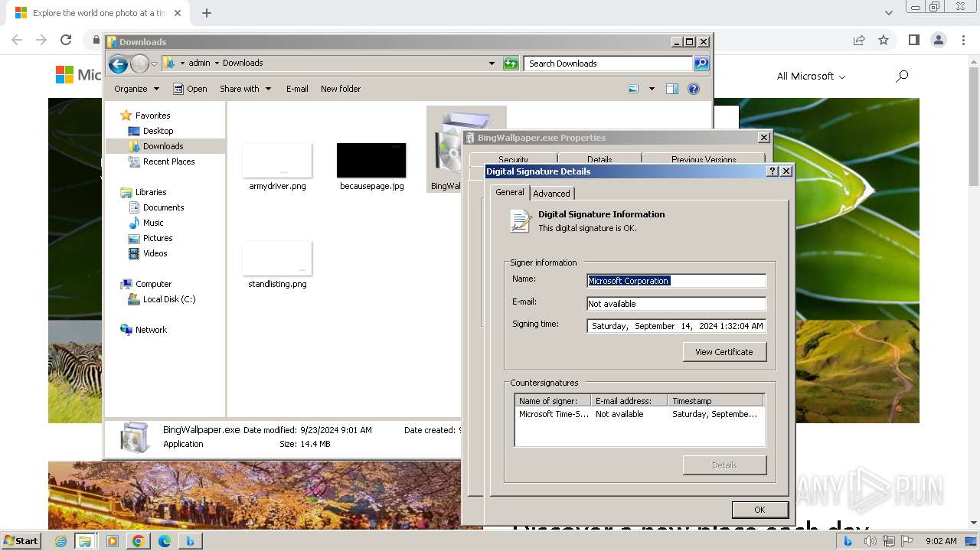Open the Share with dropdown menu

(x=245, y=89)
